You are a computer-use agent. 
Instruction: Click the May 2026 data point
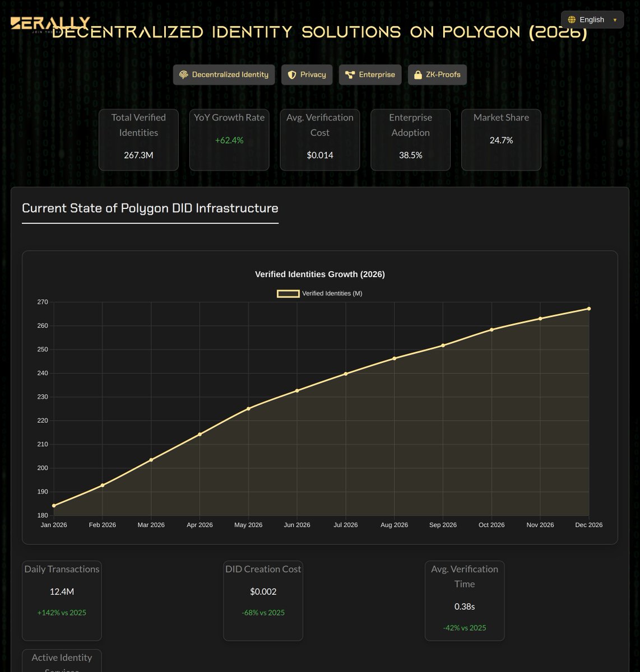[248, 408]
